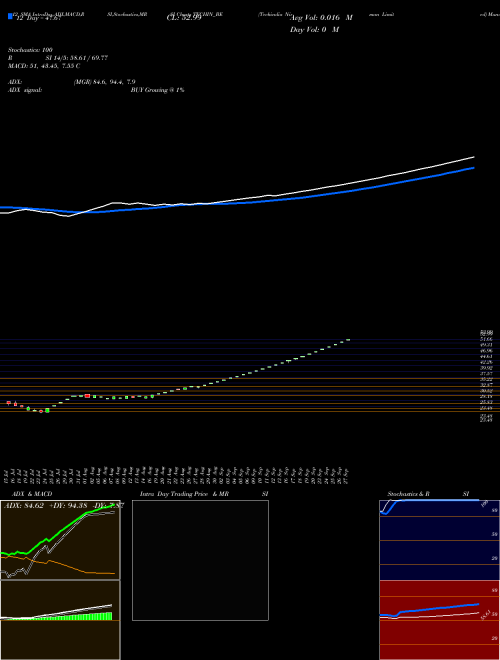Viewport: 500px width, 660px height.
Task: Click the 'Stochastics & R' panel title
Action: click(409, 494)
